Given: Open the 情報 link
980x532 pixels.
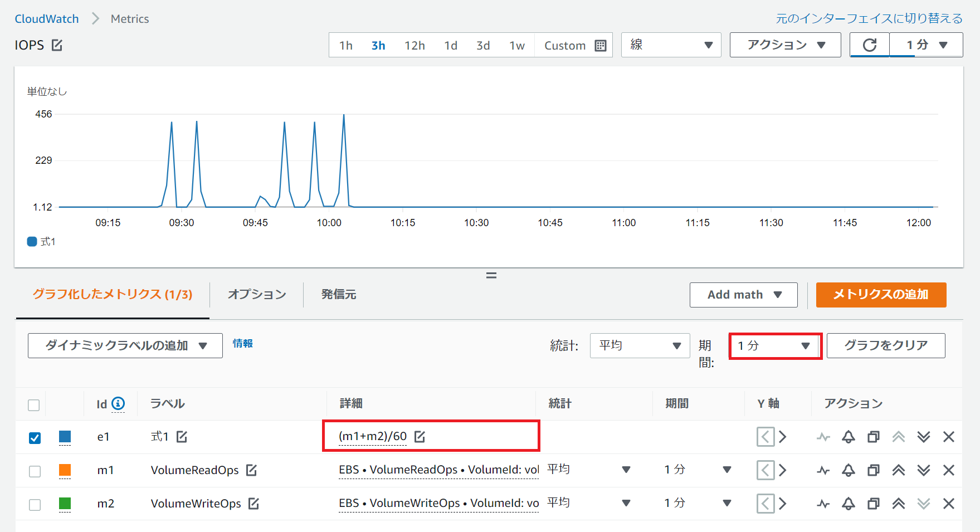Looking at the screenshot, I should click(242, 344).
